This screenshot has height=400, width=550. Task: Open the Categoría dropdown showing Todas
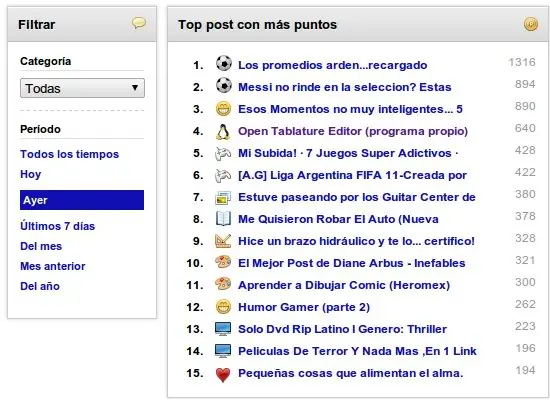coord(82,88)
